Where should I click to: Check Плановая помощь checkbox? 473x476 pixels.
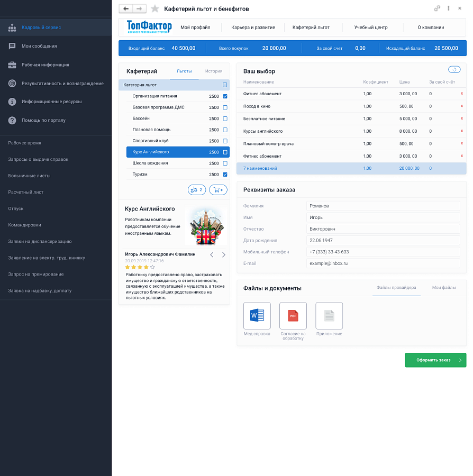pyautogui.click(x=225, y=130)
